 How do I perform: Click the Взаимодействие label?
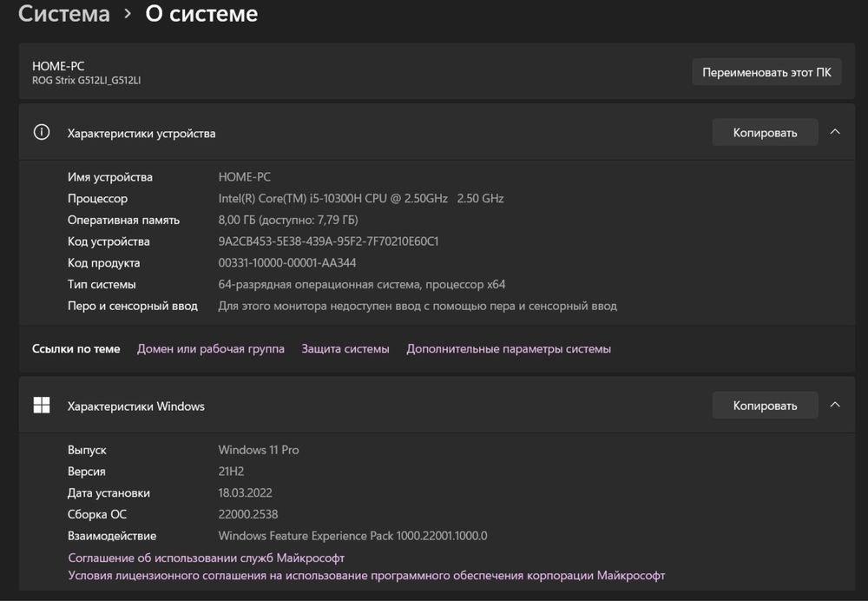pos(112,536)
